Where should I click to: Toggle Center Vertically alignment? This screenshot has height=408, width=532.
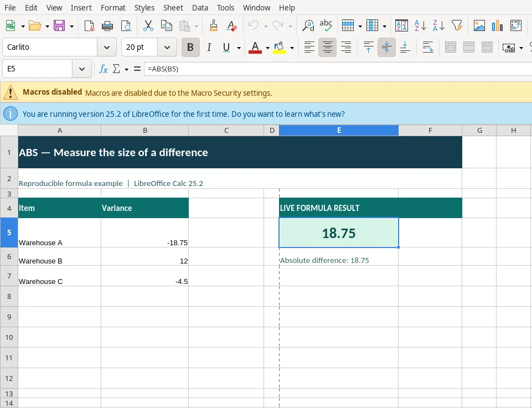[x=386, y=47]
